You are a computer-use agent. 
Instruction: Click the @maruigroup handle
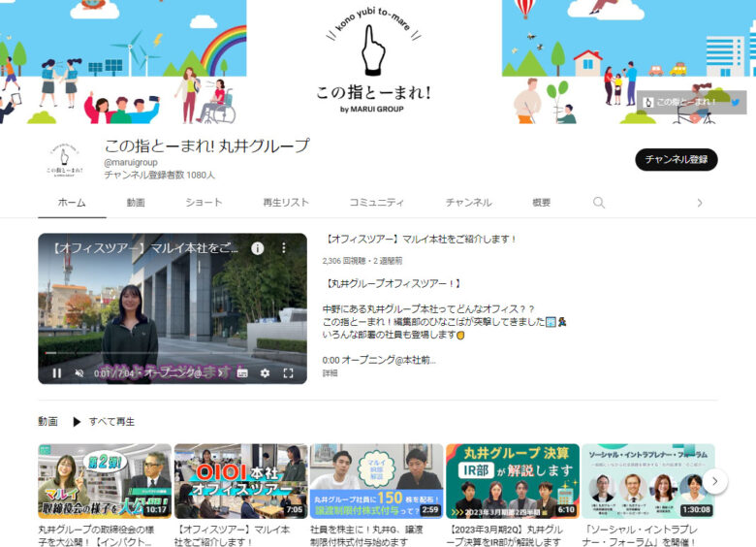131,163
